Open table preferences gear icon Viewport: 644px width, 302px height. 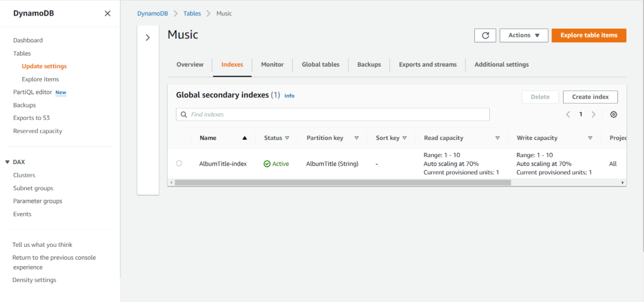pos(613,114)
